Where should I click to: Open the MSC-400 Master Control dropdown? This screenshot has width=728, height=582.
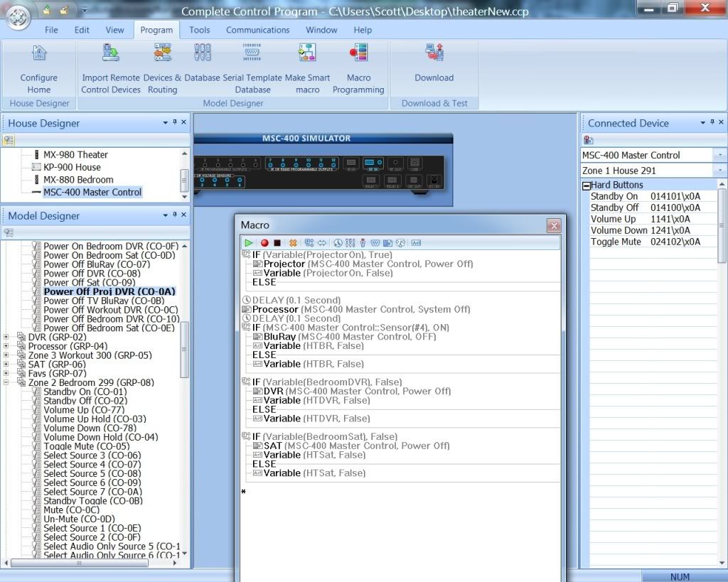coord(719,155)
